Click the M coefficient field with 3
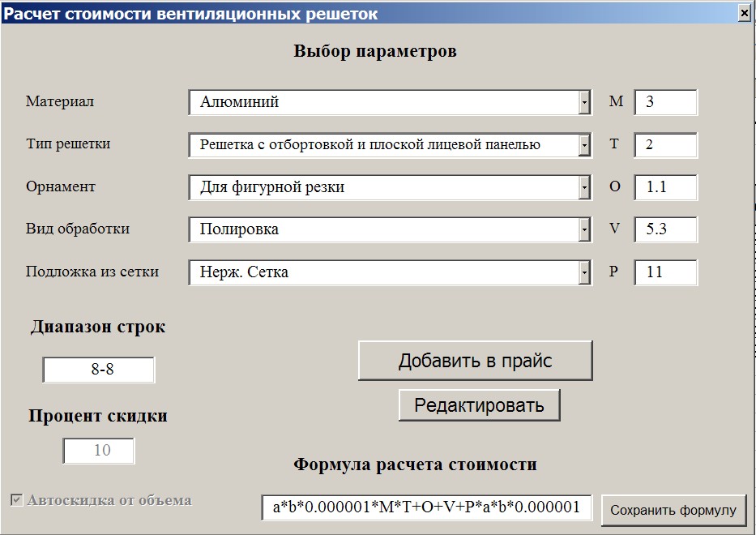 point(665,102)
